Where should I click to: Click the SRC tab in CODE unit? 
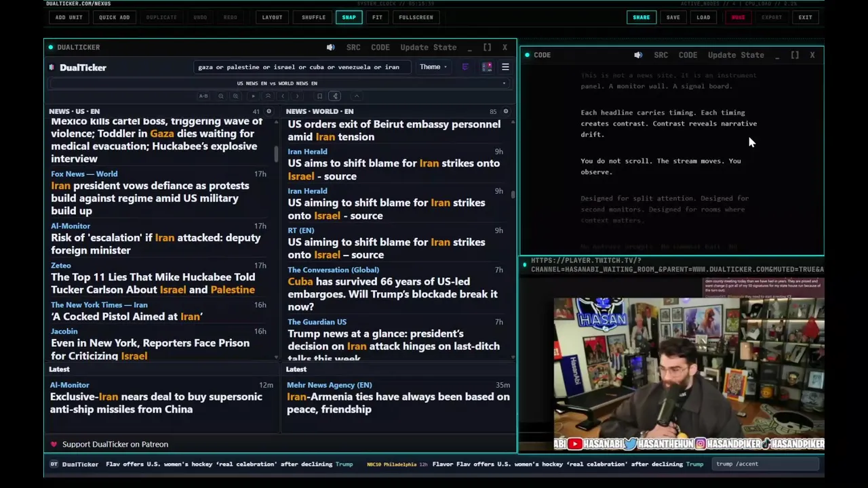661,55
